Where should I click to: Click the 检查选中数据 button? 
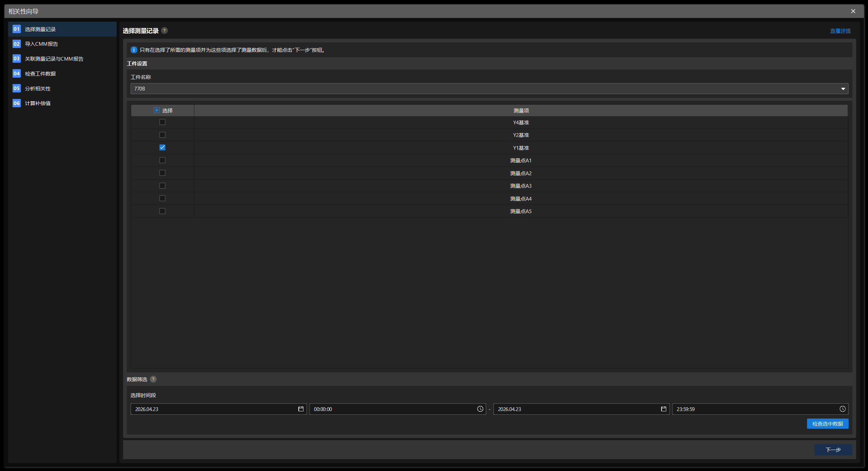pos(827,424)
